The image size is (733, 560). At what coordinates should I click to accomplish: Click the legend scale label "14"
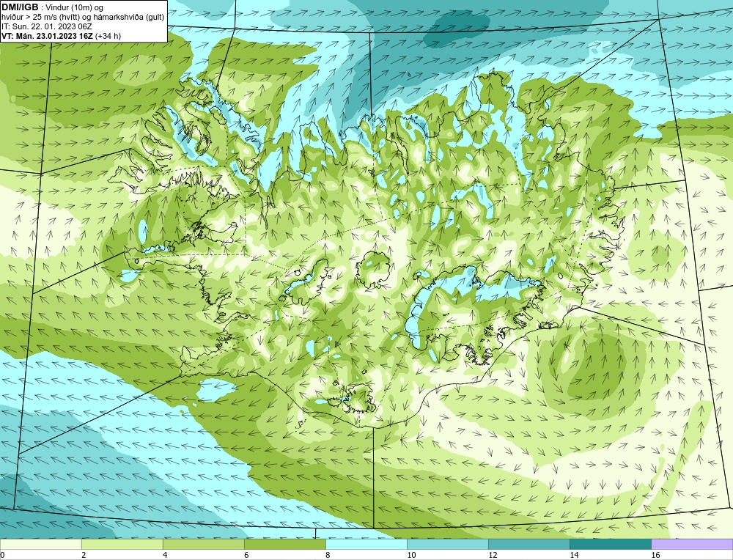coord(574,555)
